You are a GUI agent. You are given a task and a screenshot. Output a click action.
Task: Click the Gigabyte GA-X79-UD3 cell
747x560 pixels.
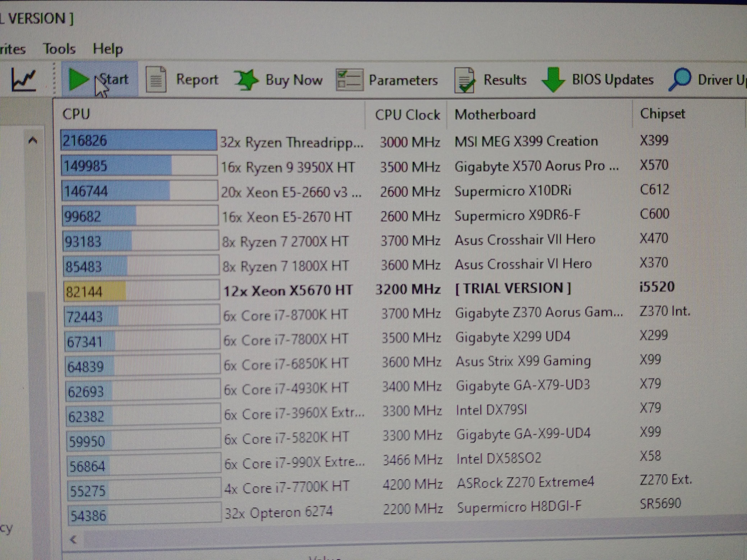[x=523, y=386]
